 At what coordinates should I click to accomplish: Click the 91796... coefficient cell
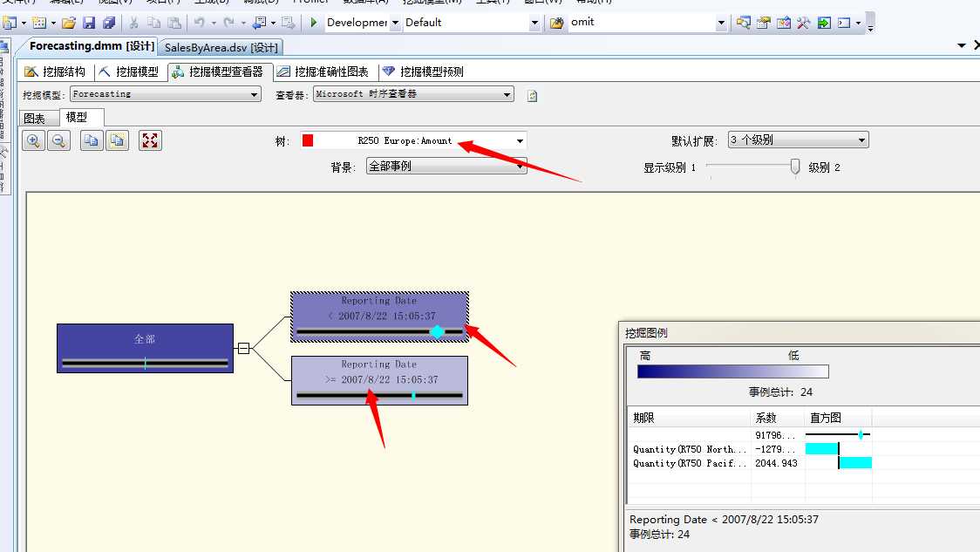(x=776, y=435)
